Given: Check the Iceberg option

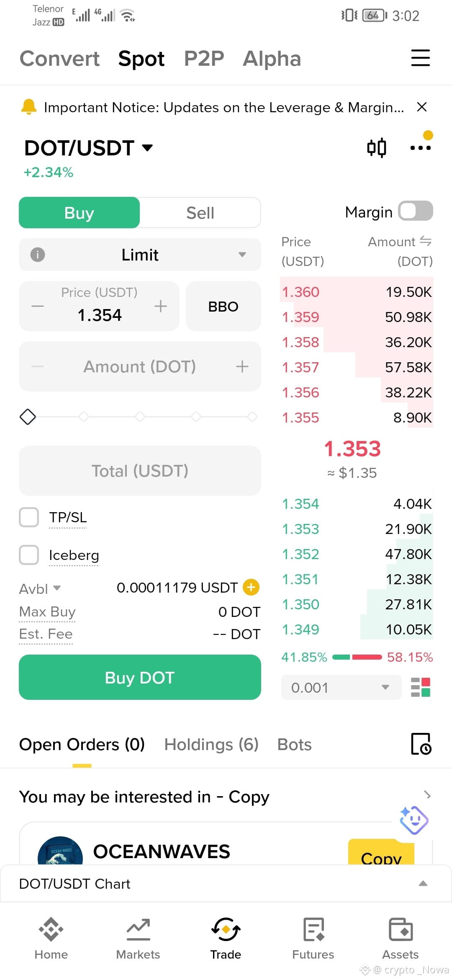Looking at the screenshot, I should (29, 555).
